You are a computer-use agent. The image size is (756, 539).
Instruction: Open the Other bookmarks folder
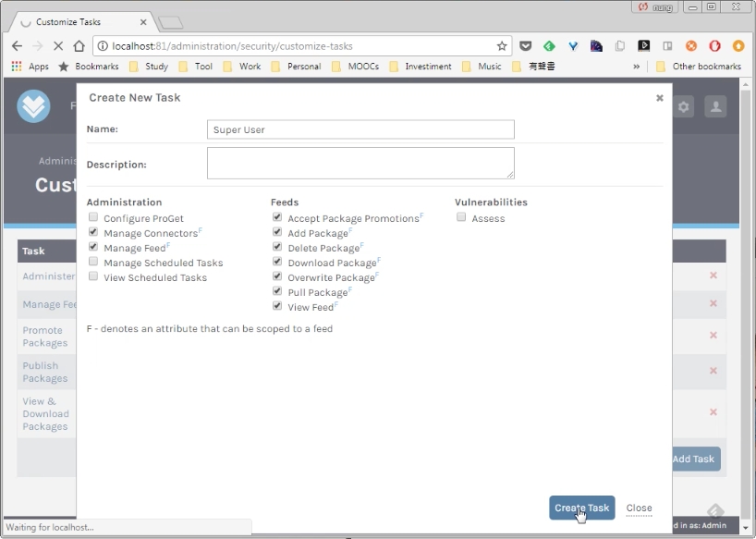pyautogui.click(x=699, y=67)
